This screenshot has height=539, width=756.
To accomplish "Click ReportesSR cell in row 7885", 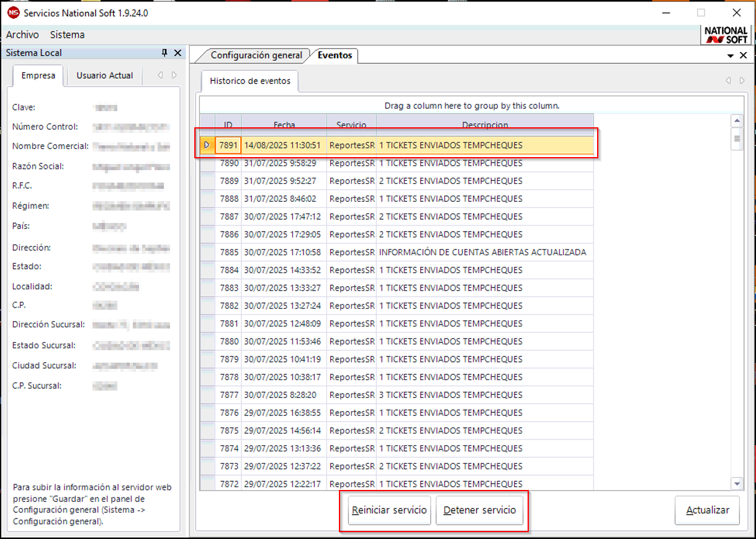I will pos(352,252).
